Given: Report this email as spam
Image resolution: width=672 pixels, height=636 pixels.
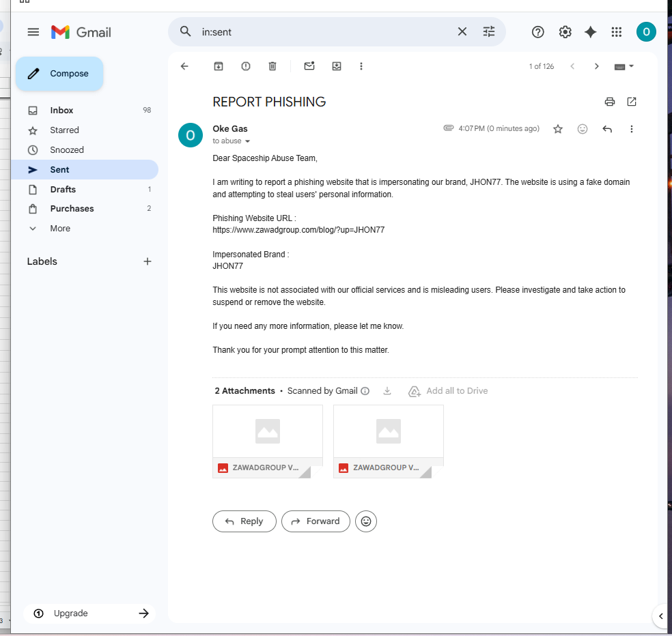Looking at the screenshot, I should [x=246, y=66].
